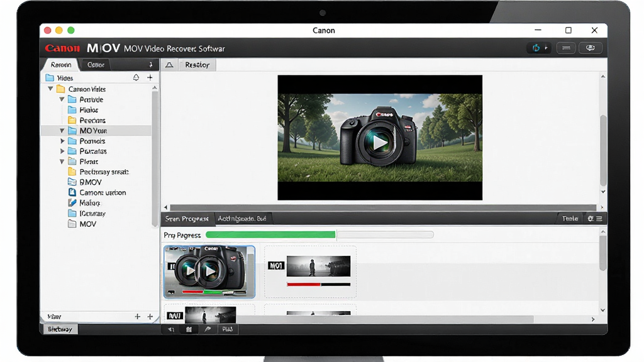Click the Camore uation document icon
Image resolution: width=644 pixels, height=362 pixels.
[x=72, y=192]
